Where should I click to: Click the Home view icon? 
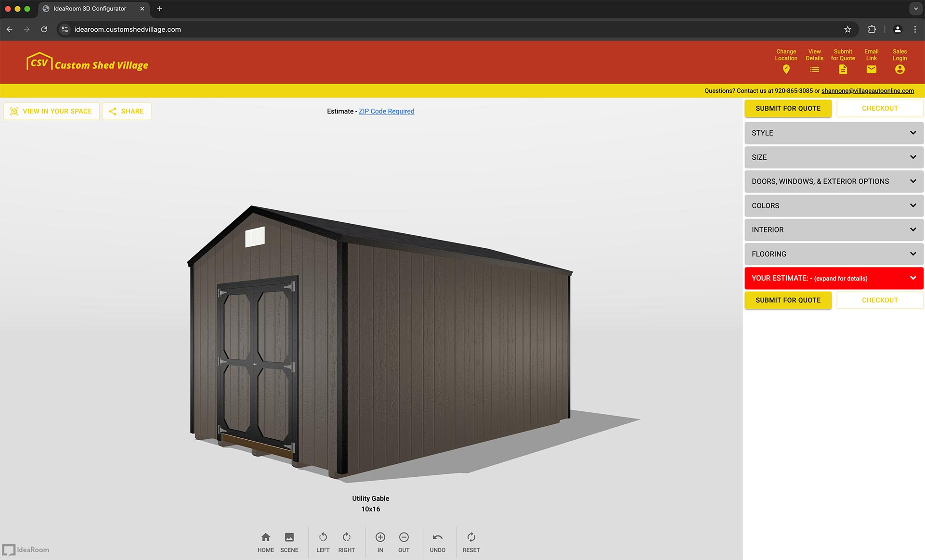(265, 537)
